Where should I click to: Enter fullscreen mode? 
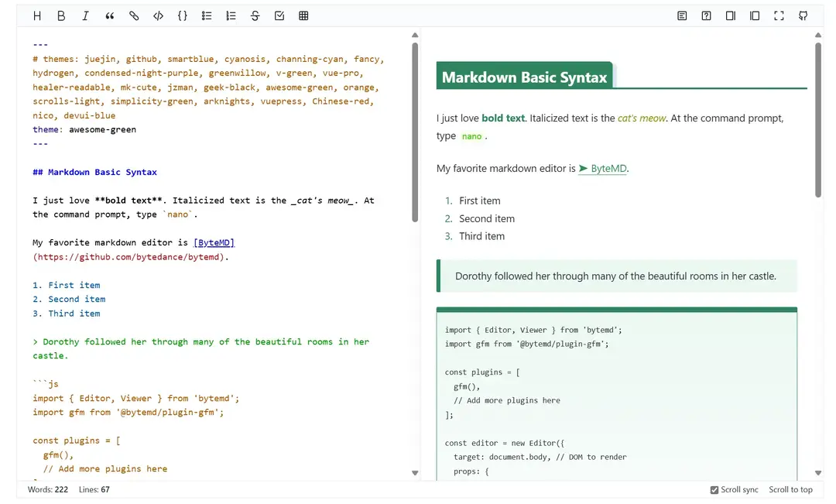(779, 15)
